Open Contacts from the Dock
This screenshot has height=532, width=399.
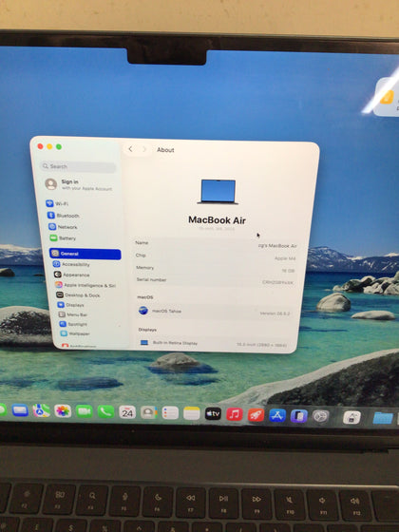148,413
